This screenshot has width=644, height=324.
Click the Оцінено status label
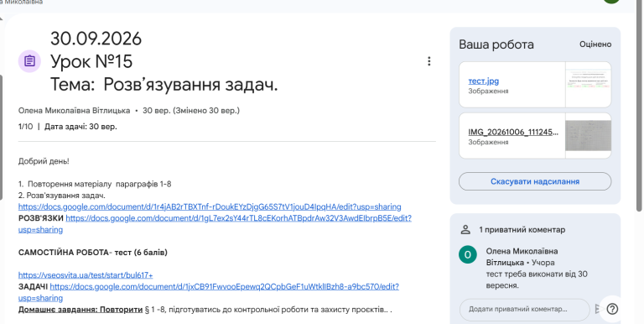click(595, 44)
